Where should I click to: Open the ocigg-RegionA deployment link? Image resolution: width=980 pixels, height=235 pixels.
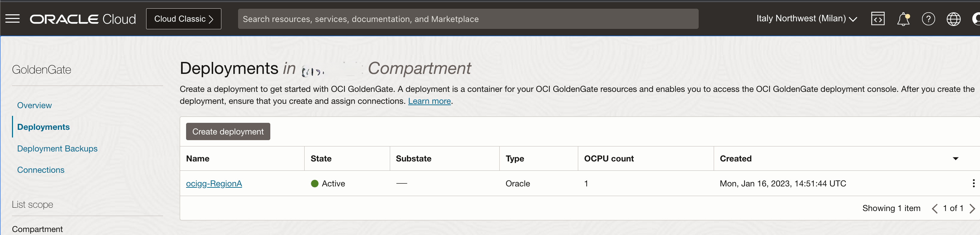click(214, 184)
